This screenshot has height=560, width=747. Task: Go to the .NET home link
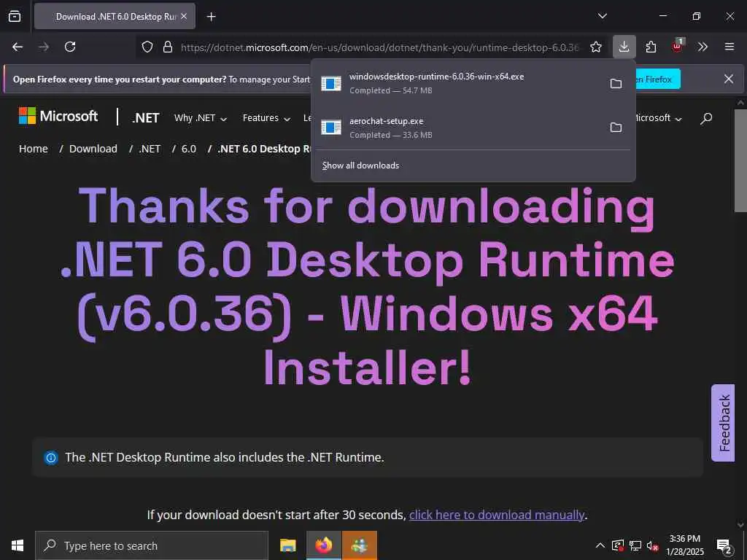coord(145,118)
